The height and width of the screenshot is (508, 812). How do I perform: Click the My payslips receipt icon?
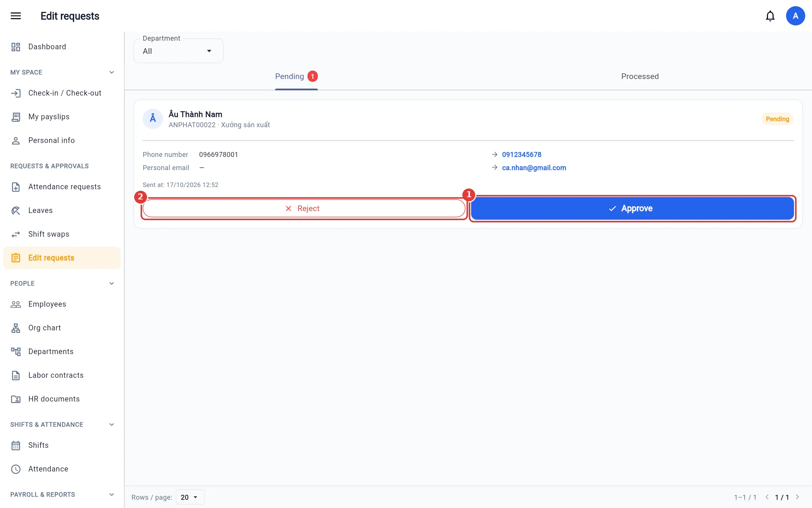(x=16, y=117)
